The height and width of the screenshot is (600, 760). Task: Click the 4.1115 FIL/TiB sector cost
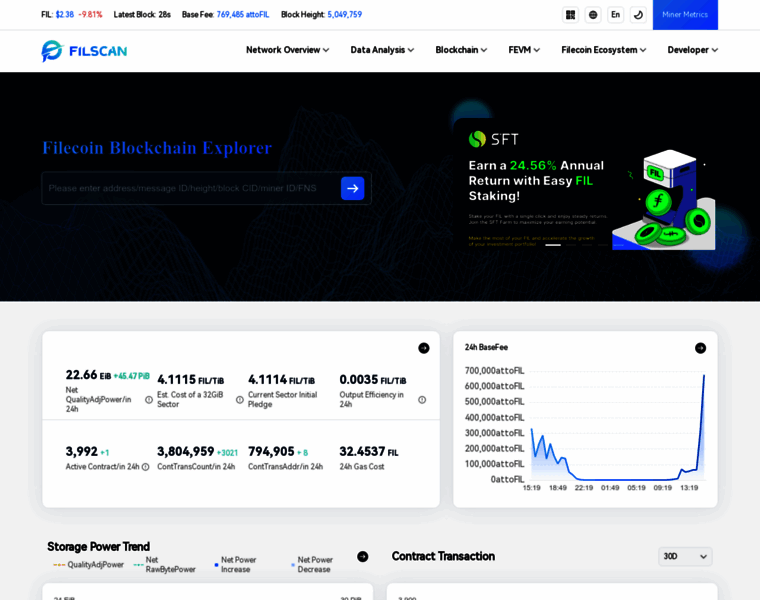[190, 379]
